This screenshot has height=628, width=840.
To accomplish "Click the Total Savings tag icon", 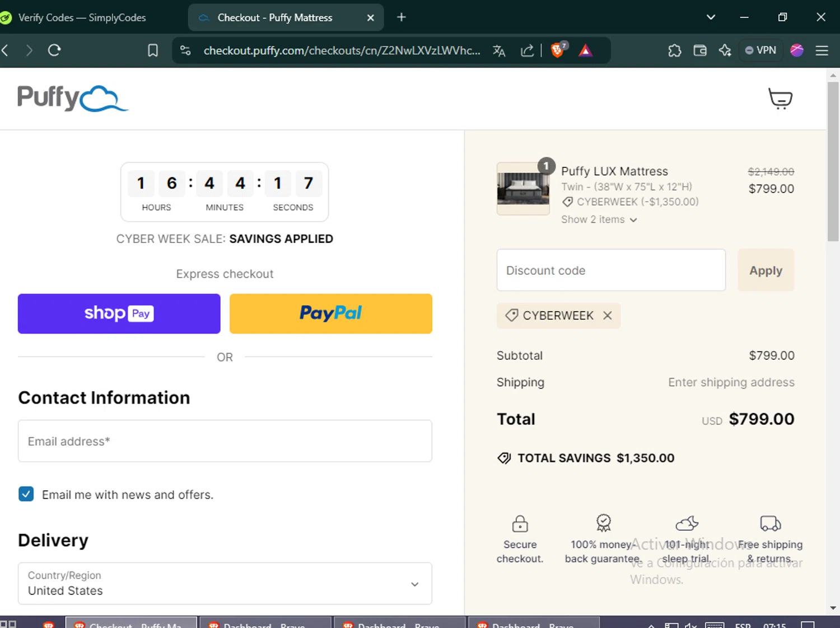I will 504,458.
